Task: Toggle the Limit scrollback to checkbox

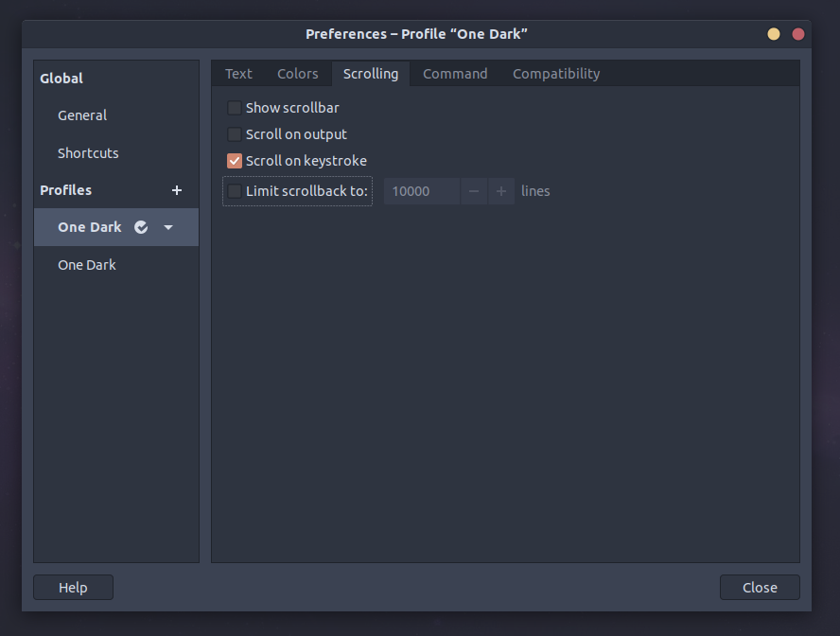Action: tap(235, 191)
